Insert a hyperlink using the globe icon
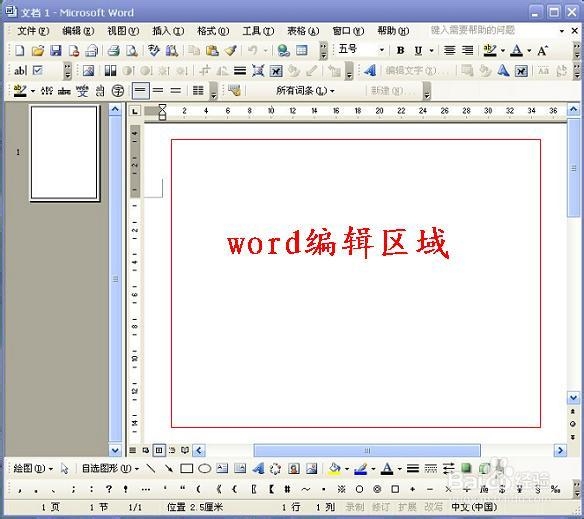 (x=284, y=50)
